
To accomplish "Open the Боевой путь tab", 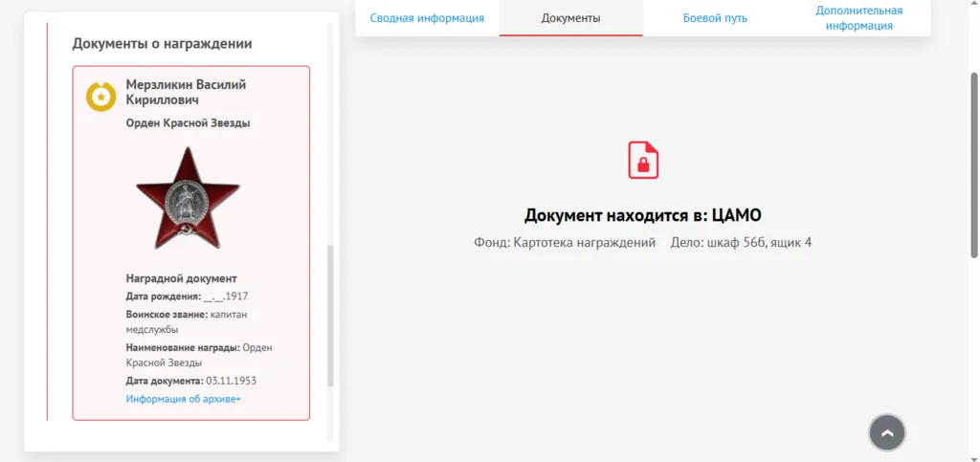I will tap(715, 18).
